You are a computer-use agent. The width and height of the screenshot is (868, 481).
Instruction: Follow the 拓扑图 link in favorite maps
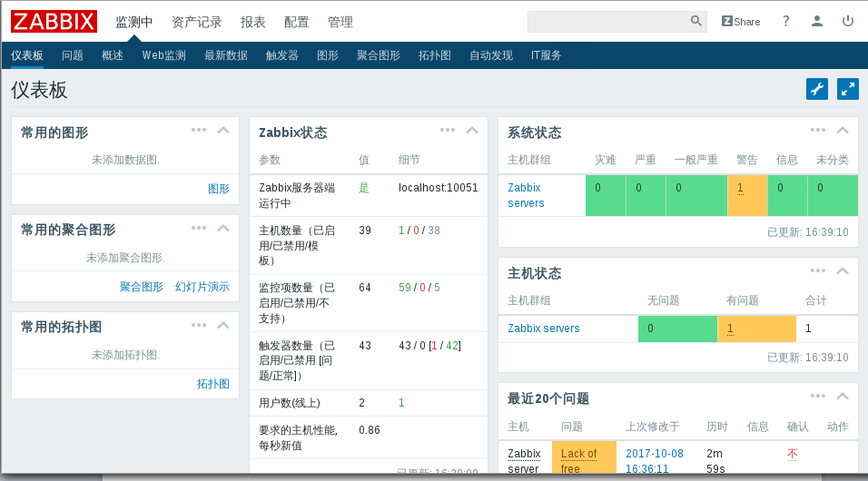coord(213,384)
